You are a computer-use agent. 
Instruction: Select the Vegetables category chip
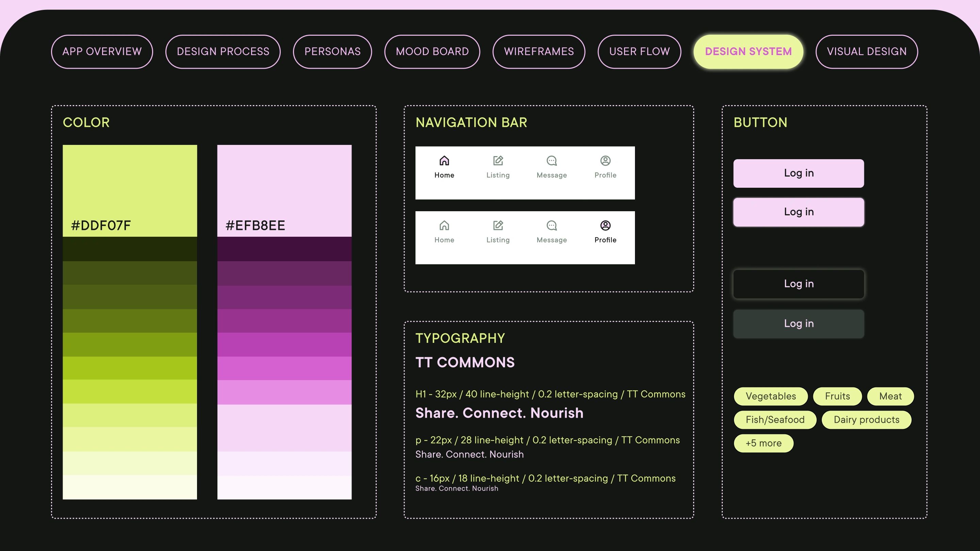[771, 397]
